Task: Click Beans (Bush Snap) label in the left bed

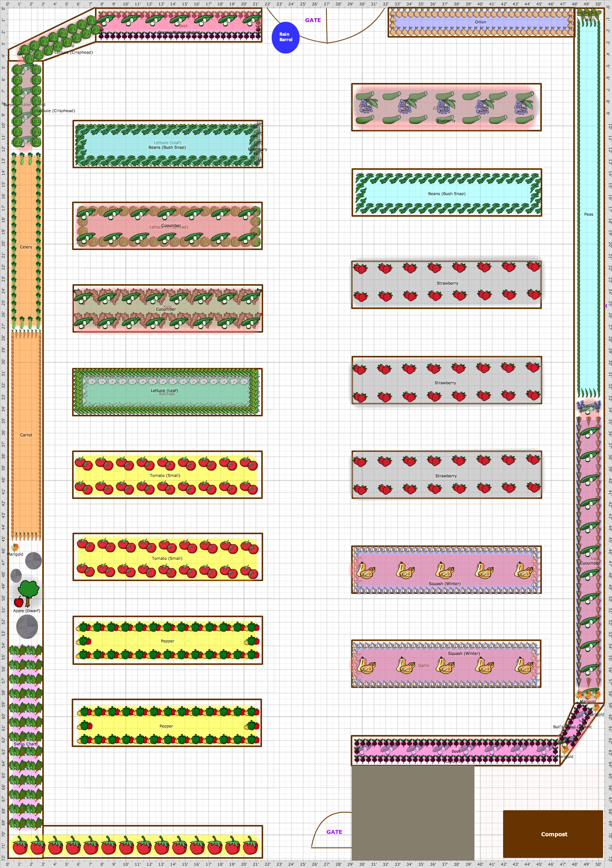Action: [167, 147]
